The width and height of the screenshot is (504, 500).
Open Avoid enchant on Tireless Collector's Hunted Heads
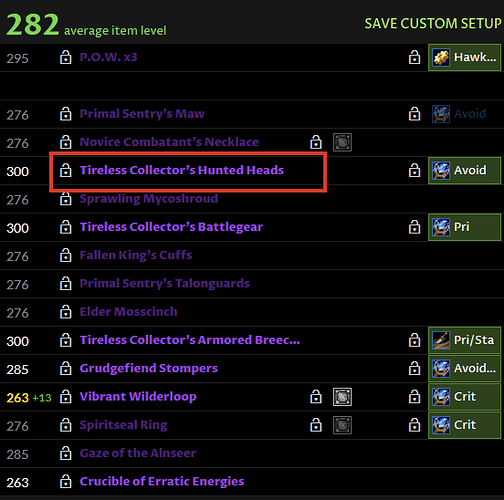(x=464, y=171)
